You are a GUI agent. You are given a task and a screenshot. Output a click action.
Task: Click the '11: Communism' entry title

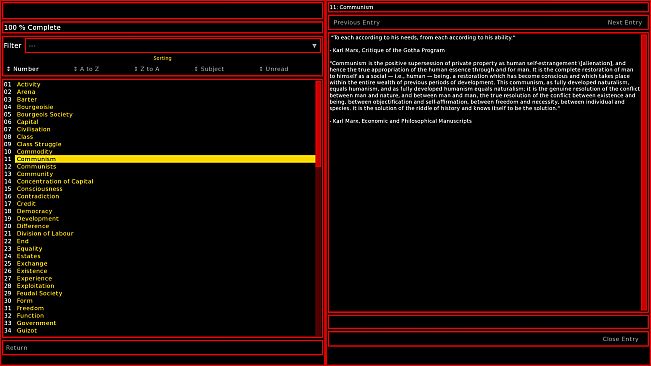tap(352, 7)
